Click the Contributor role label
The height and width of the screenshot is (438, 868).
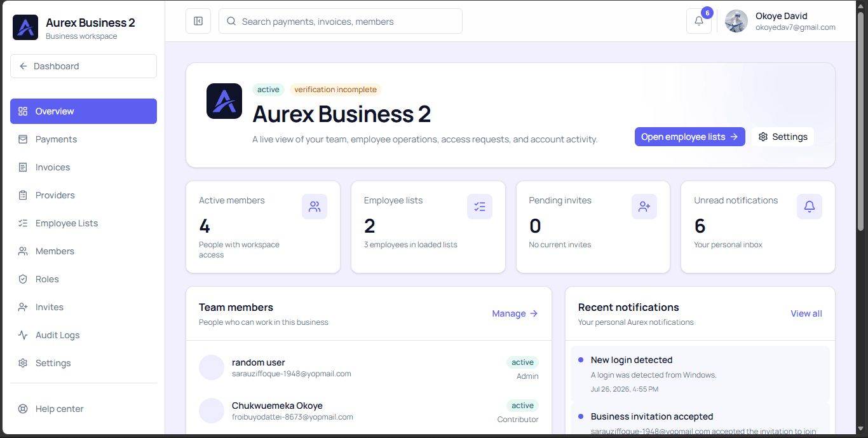pyautogui.click(x=518, y=420)
